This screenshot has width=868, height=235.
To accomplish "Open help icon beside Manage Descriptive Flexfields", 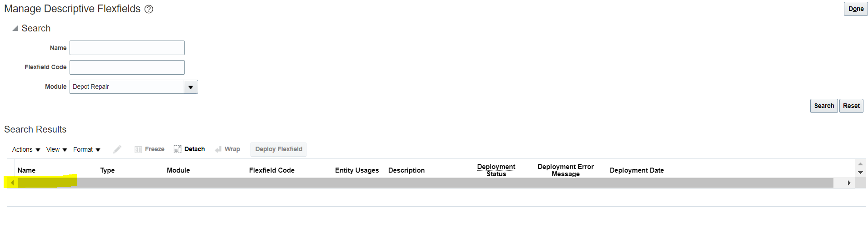I will pos(149,9).
